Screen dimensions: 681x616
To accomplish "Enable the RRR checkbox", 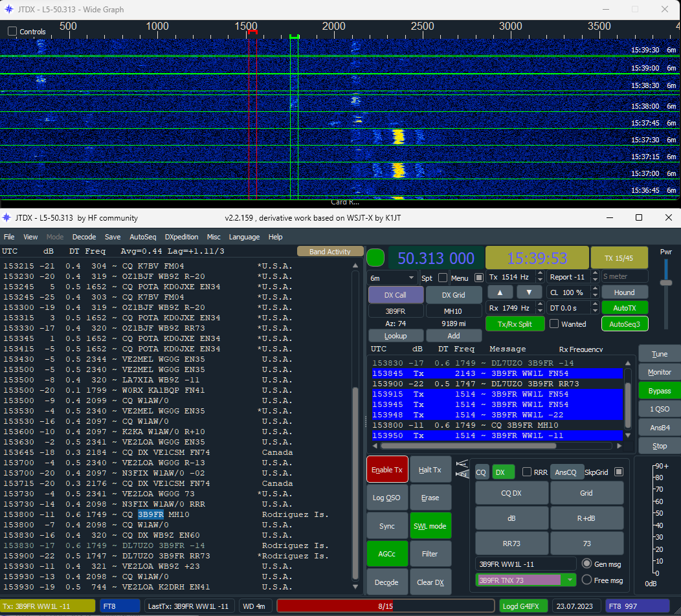I will [527, 472].
